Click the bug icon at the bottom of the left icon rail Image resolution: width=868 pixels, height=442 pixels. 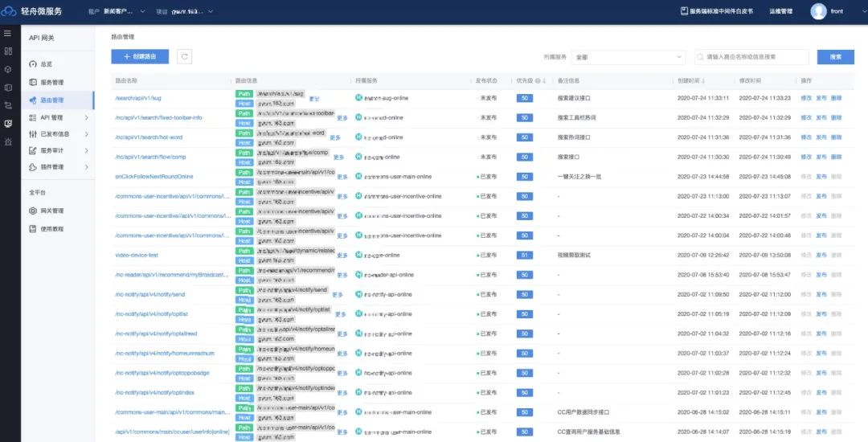[8, 141]
